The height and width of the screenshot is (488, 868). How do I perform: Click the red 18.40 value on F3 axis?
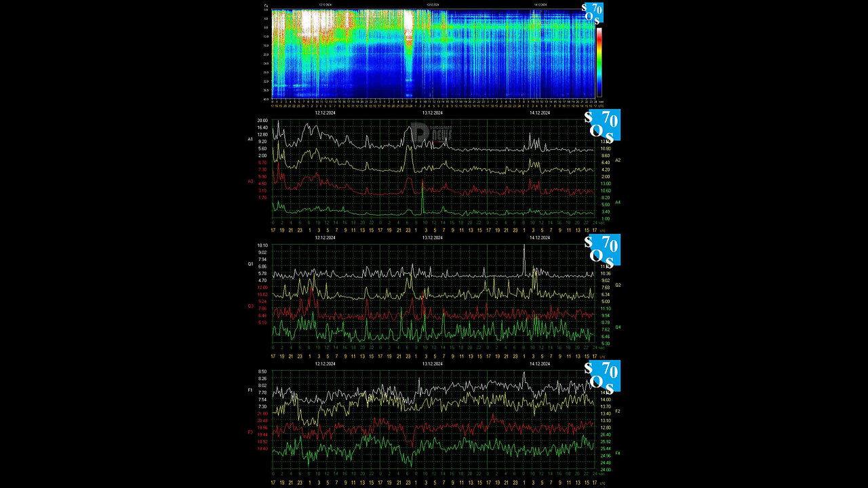(262, 449)
